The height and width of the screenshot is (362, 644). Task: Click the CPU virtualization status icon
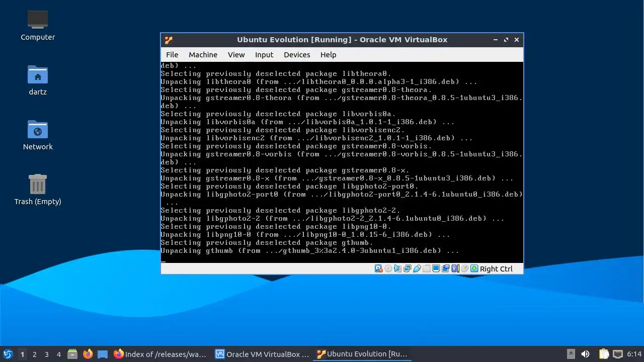(x=455, y=268)
